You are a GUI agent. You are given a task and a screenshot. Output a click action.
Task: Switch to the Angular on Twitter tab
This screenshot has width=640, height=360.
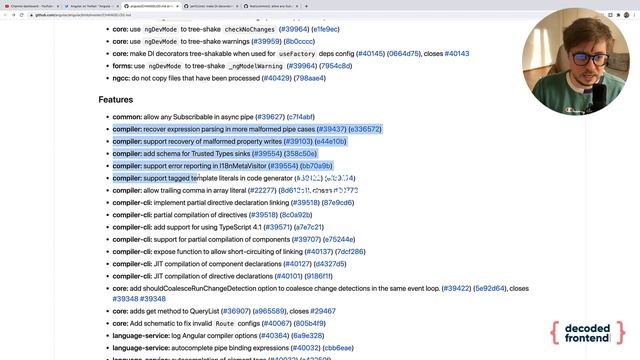(91, 6)
